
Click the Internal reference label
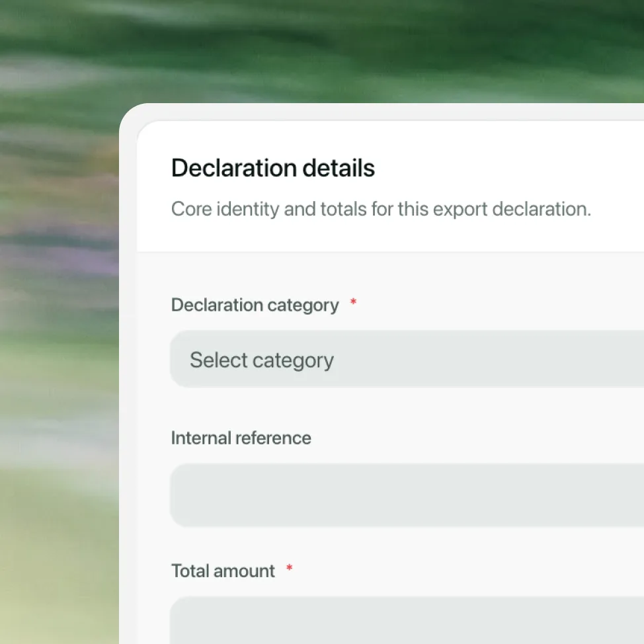[241, 438]
